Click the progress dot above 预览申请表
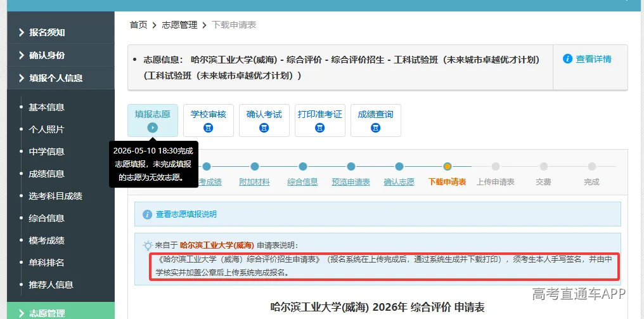Image resolution: width=644 pixels, height=319 pixels. tap(351, 167)
